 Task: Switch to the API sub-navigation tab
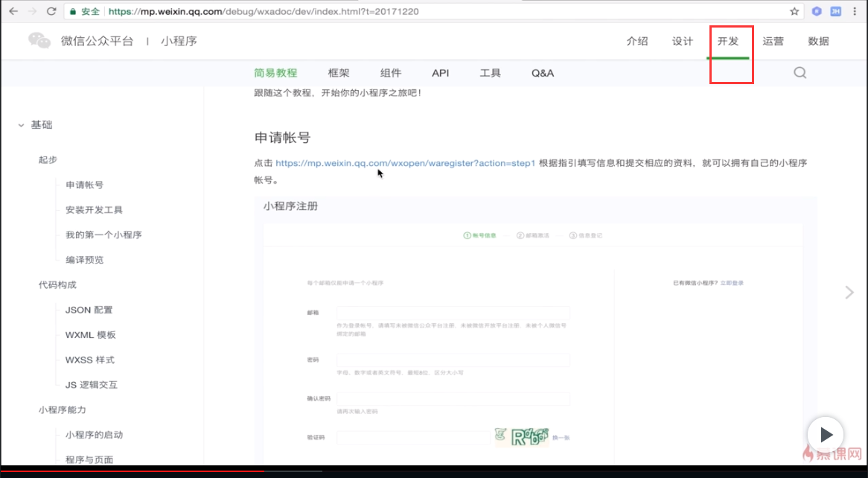click(x=441, y=73)
